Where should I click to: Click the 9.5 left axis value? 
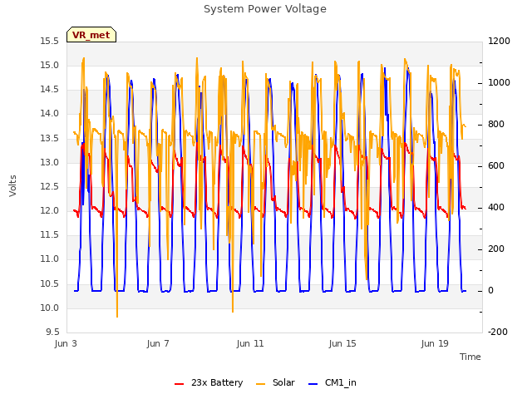pos(52,332)
